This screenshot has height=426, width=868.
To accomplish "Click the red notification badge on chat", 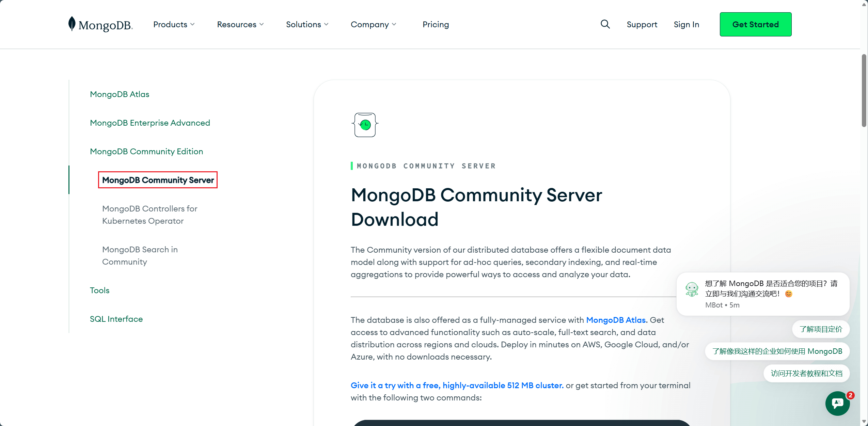I will [850, 395].
